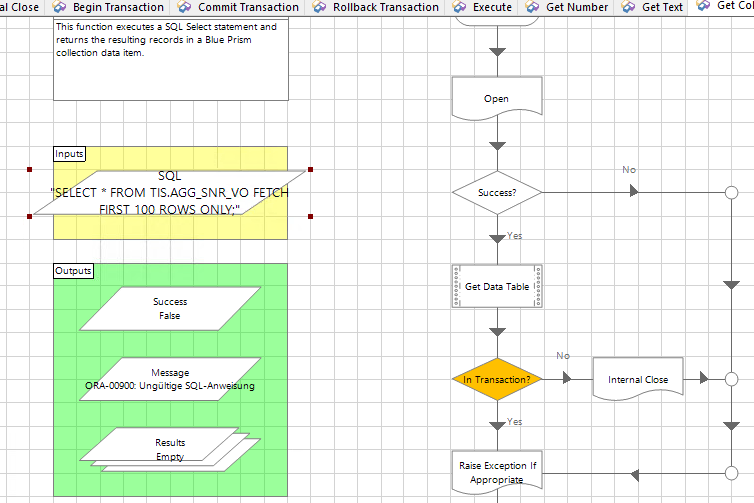Screen dimensions: 754x503
Task: Click the Execute tab icon
Action: click(x=460, y=7)
